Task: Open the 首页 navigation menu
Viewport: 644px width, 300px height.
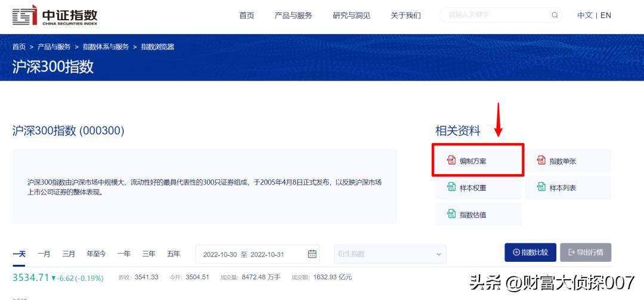Action: [247, 16]
